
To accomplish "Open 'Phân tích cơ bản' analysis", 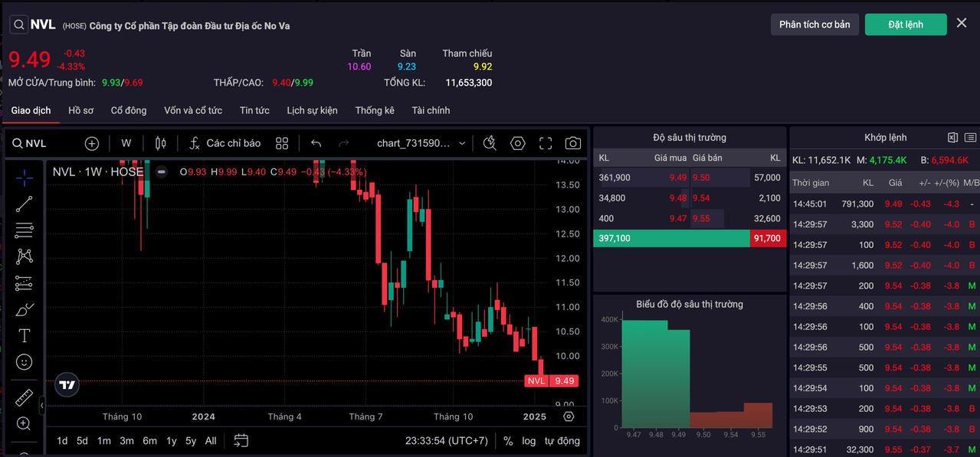I will pos(814,24).
